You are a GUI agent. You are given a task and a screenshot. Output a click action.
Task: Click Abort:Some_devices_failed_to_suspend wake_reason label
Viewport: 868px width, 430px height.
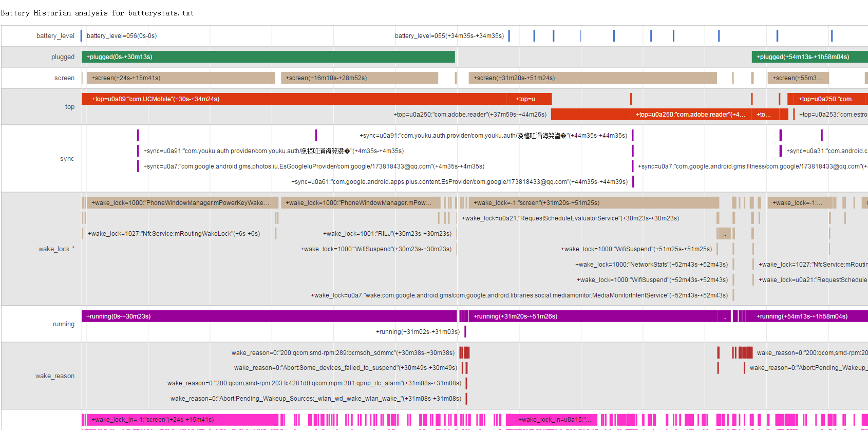click(x=346, y=368)
